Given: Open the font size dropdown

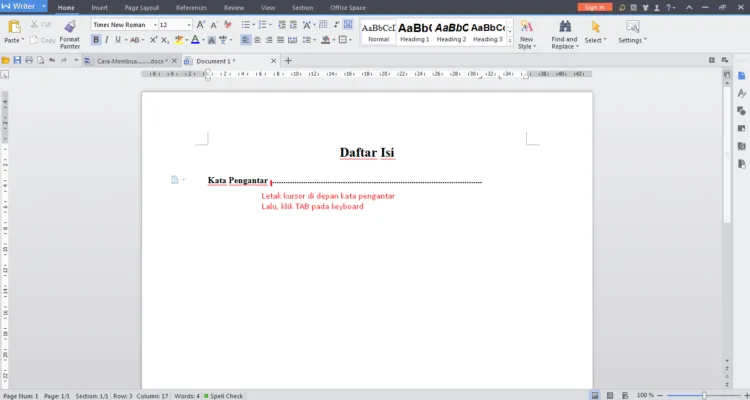Looking at the screenshot, I should (x=189, y=24).
